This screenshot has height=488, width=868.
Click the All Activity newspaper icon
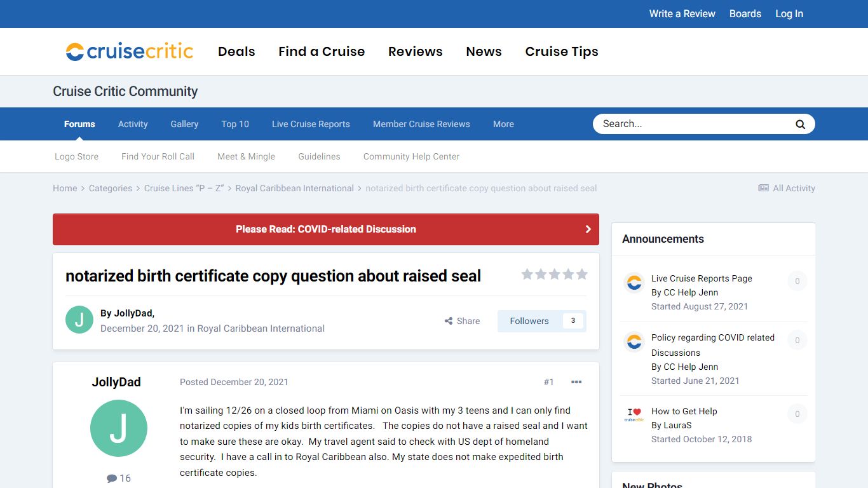click(x=763, y=188)
